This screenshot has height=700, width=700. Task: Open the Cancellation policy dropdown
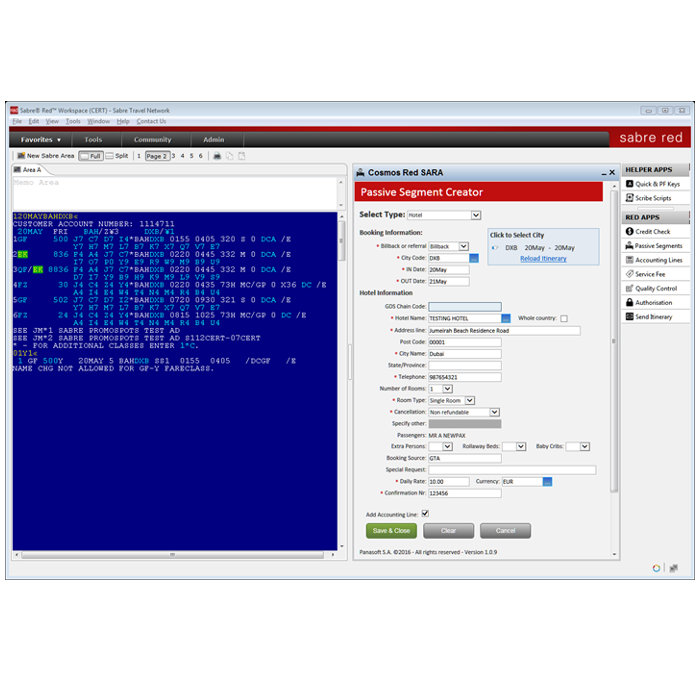tap(494, 412)
